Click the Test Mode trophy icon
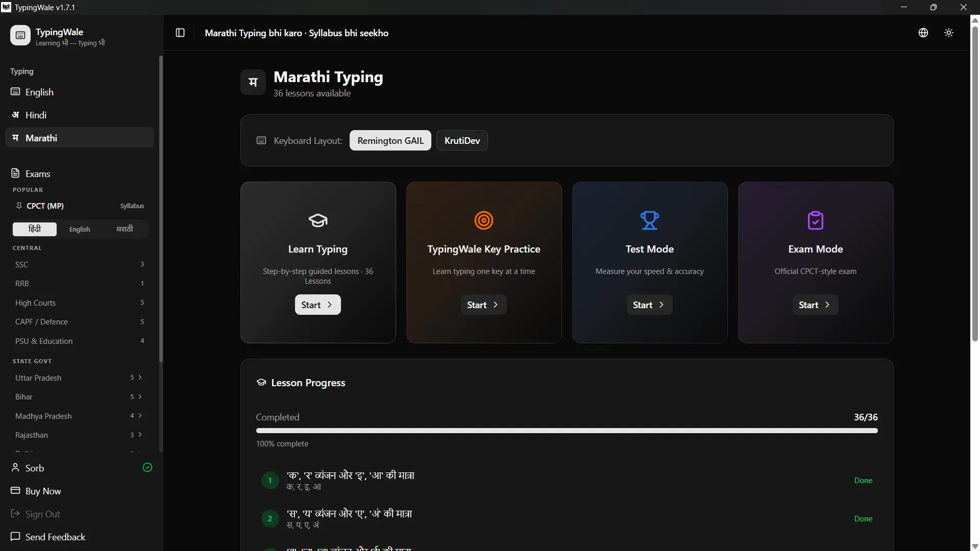This screenshot has width=980, height=551. tap(650, 220)
